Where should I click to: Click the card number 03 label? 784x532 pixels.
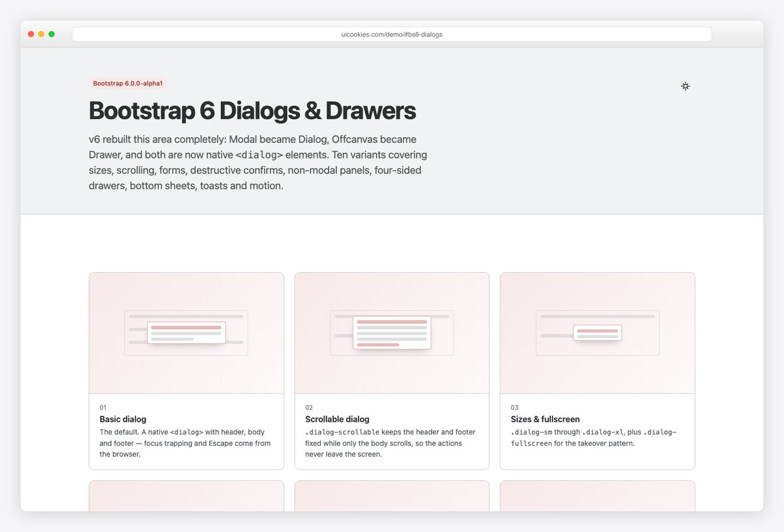click(x=515, y=407)
